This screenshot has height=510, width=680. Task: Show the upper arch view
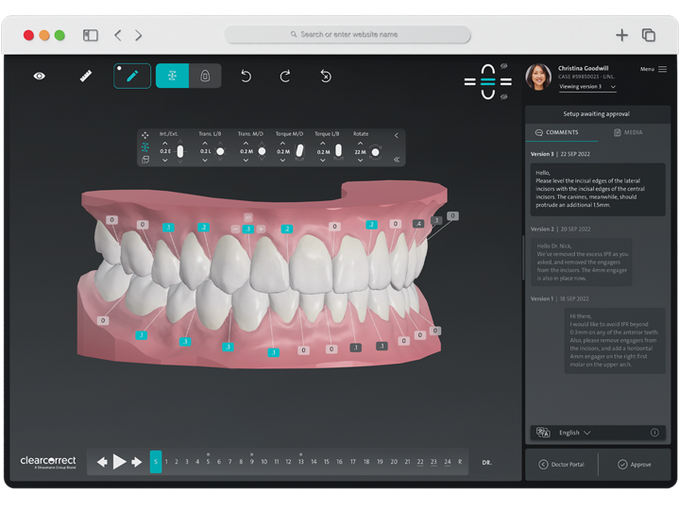coord(488,70)
